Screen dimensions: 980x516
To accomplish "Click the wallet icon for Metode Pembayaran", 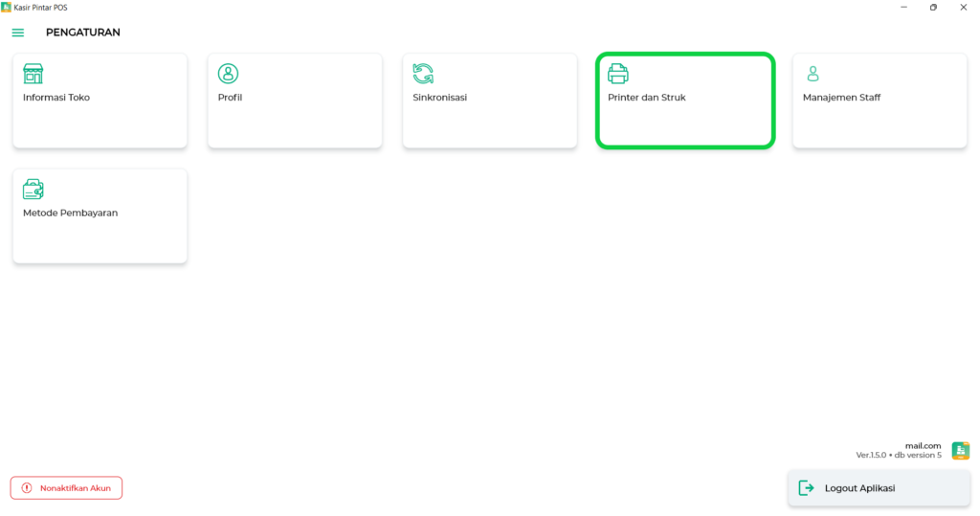I will (x=33, y=190).
